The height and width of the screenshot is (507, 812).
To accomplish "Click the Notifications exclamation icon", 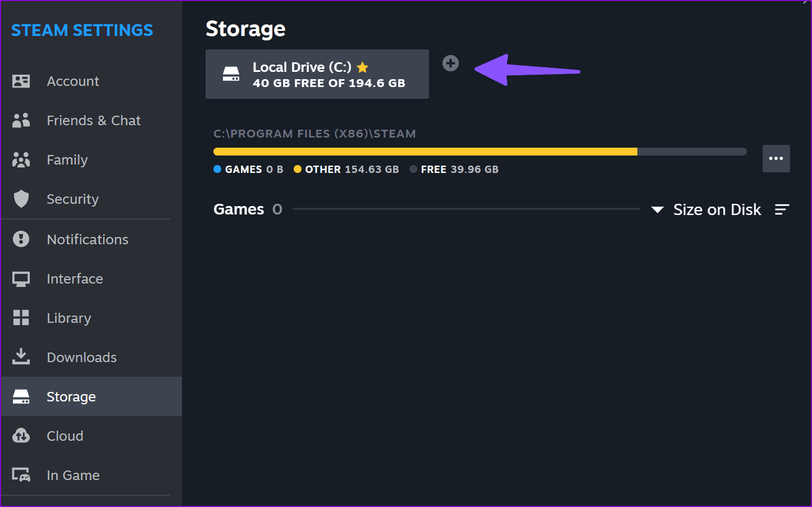I will coord(21,239).
